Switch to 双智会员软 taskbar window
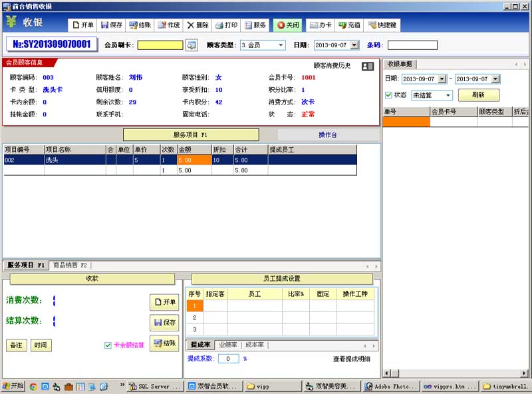532x394 pixels. click(x=214, y=387)
